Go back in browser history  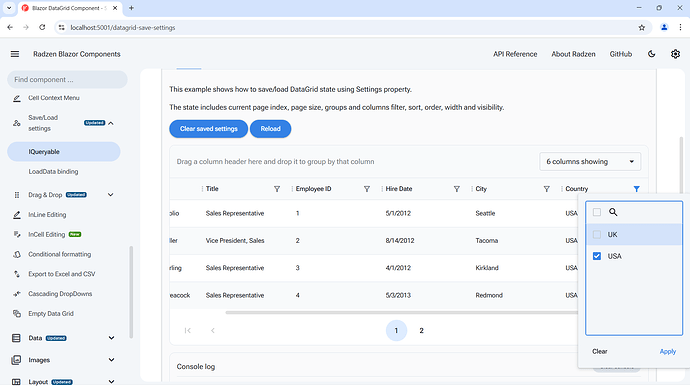point(10,27)
